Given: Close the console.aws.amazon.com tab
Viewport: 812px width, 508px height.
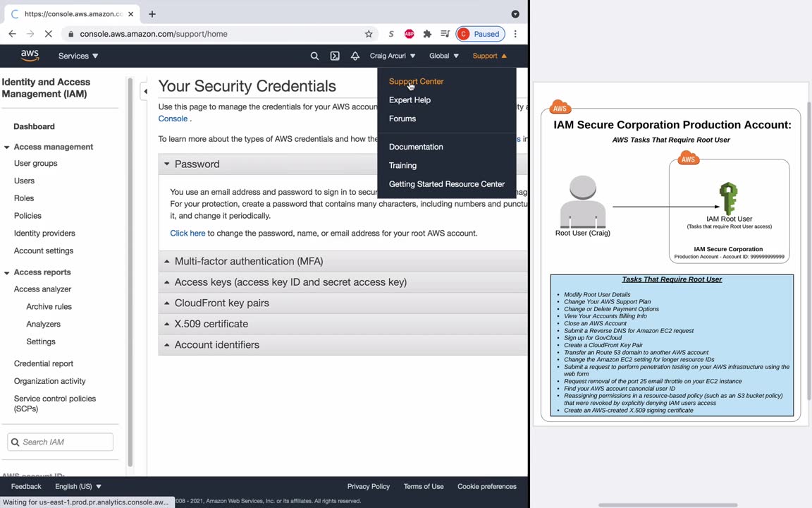Looking at the screenshot, I should tap(130, 14).
